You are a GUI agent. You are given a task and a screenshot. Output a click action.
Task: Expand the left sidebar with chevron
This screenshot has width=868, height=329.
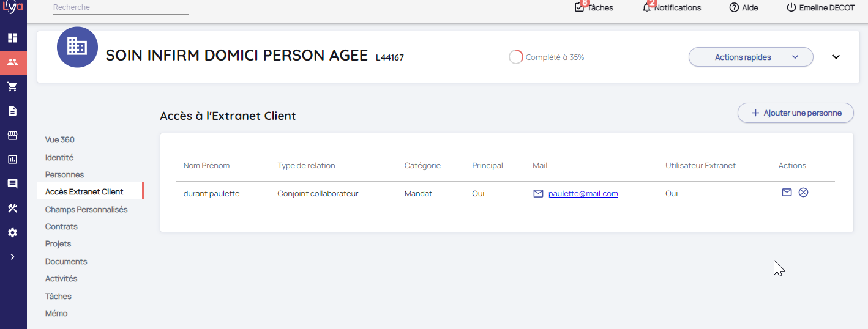(x=12, y=257)
